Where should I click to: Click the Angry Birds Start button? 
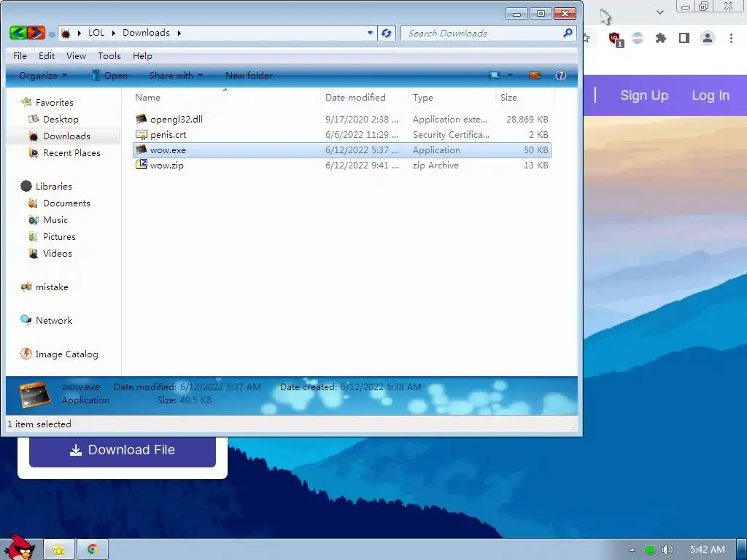pos(19,547)
